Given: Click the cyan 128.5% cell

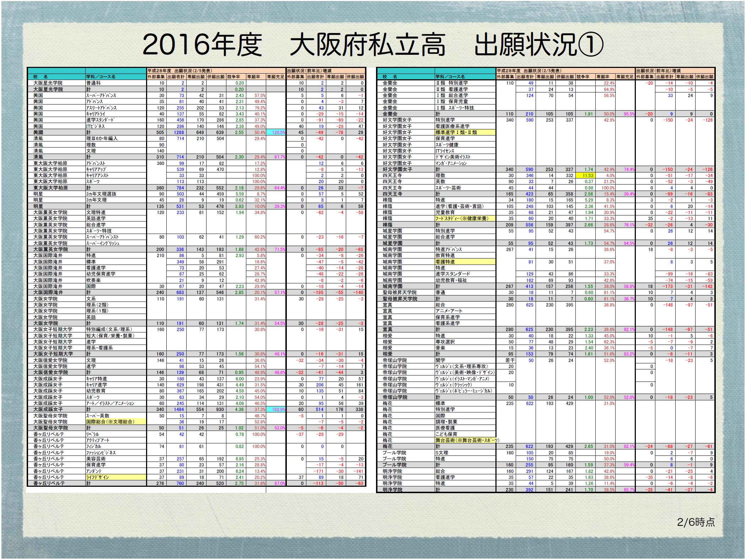Looking at the screenshot, I should (x=275, y=132).
